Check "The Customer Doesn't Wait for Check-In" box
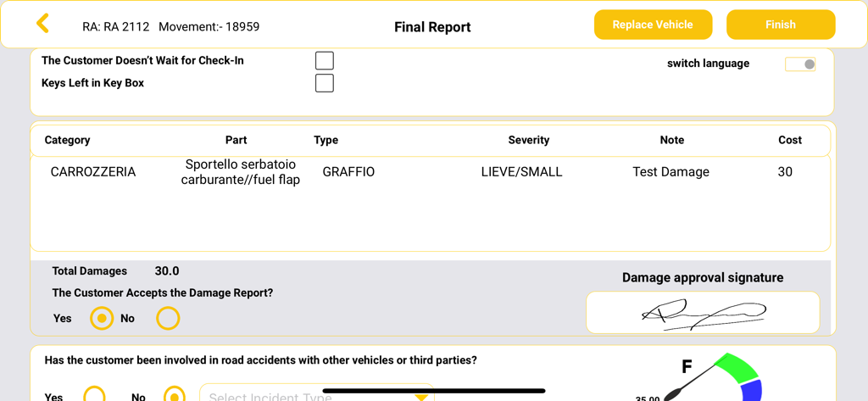 [x=324, y=60]
